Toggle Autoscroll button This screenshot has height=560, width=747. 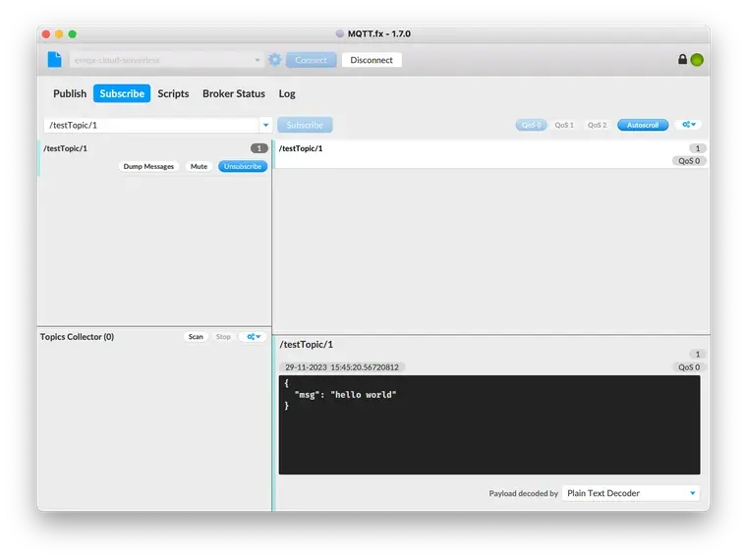[643, 125]
